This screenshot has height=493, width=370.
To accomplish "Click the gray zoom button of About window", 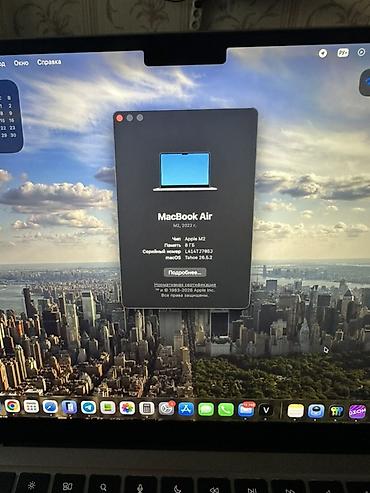I will coord(140,118).
